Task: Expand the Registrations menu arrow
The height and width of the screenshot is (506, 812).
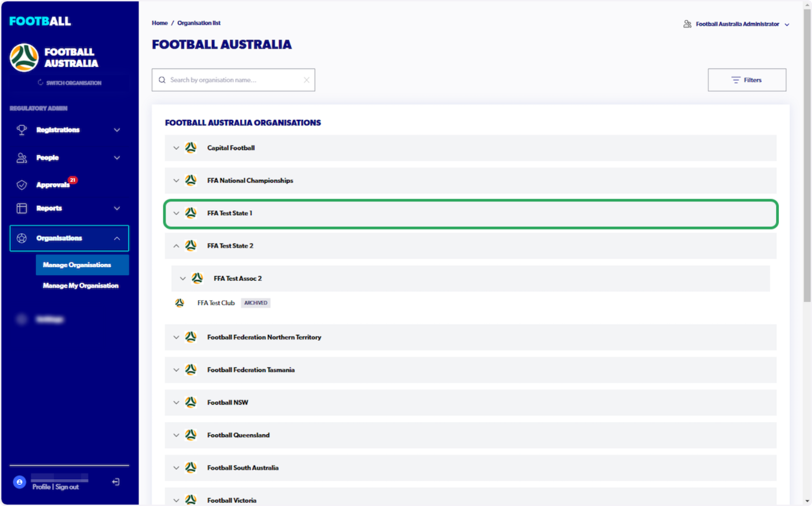Action: click(117, 130)
